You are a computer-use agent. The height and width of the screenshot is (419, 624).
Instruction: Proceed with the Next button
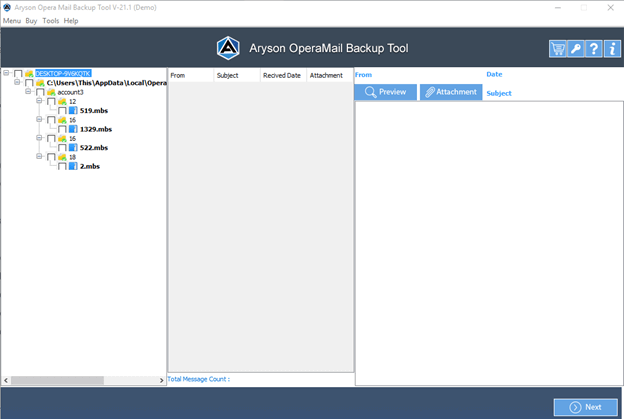point(585,407)
